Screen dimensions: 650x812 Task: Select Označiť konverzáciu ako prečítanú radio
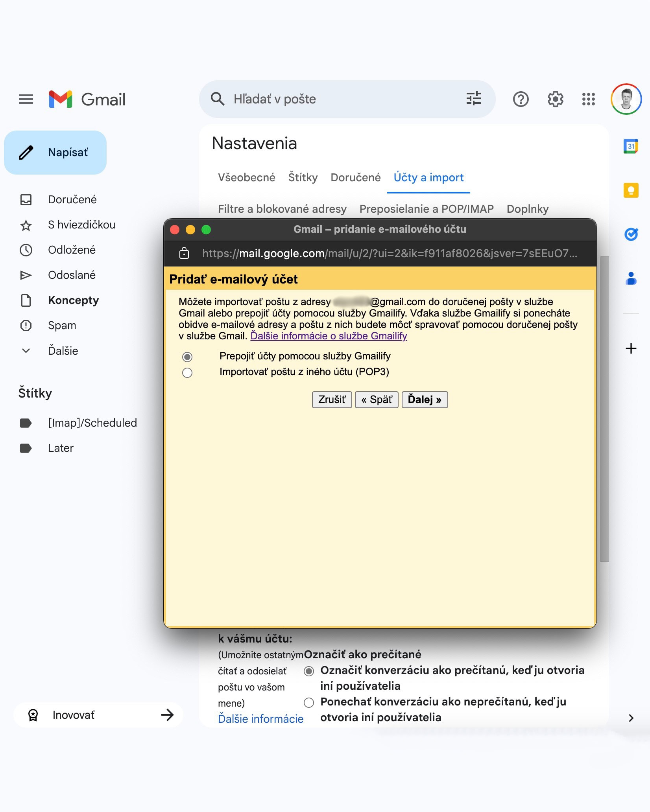[x=309, y=671]
